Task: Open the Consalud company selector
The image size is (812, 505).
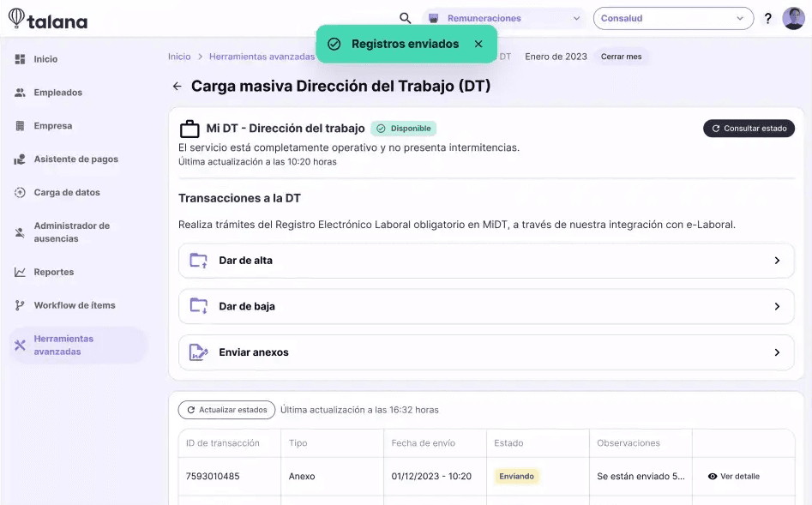Action: 674,18
